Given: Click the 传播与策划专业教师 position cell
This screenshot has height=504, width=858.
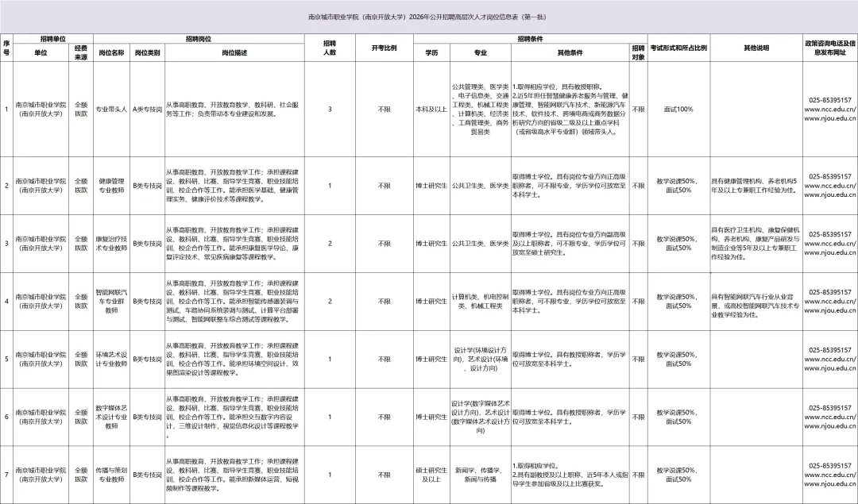Looking at the screenshot, I should coord(112,475).
